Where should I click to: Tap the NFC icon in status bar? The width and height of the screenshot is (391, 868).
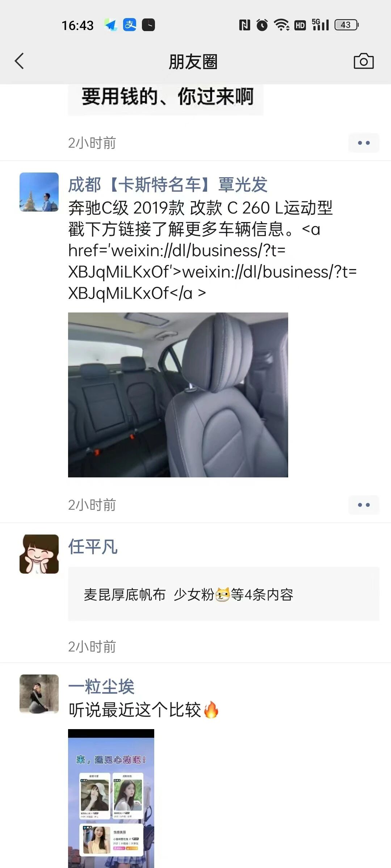click(x=245, y=25)
